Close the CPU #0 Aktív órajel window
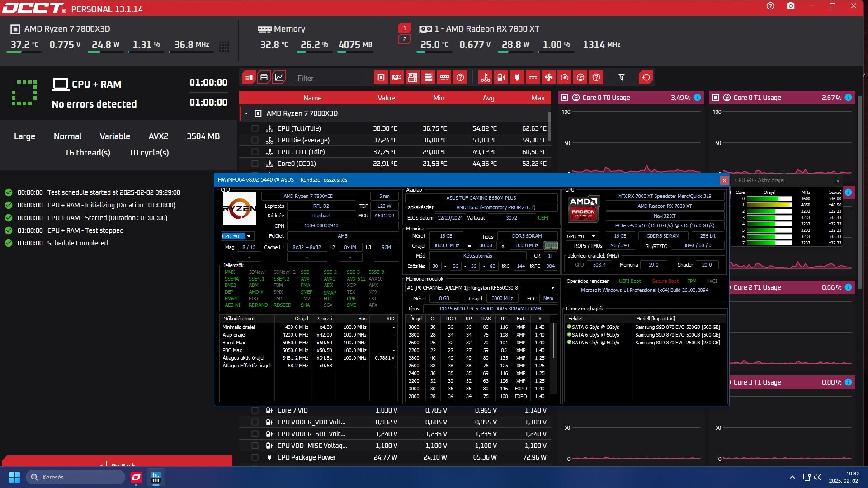Image resolution: width=868 pixels, height=488 pixels. coord(838,181)
